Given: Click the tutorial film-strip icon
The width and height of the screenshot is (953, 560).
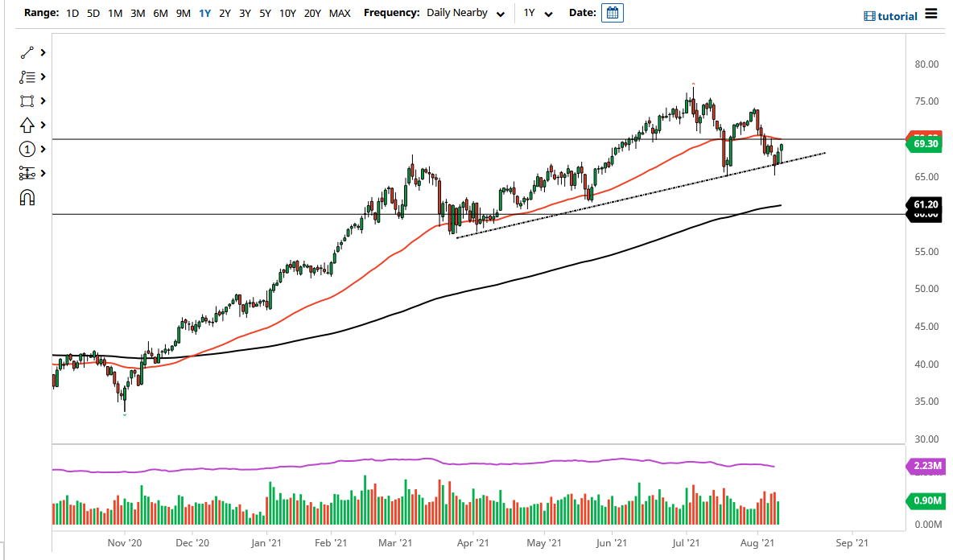Looking at the screenshot, I should point(868,15).
